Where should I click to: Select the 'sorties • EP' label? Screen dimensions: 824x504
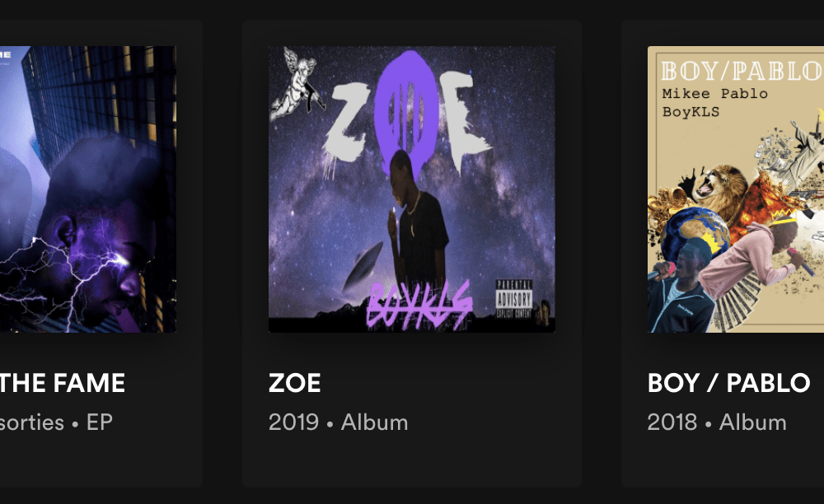coord(56,422)
